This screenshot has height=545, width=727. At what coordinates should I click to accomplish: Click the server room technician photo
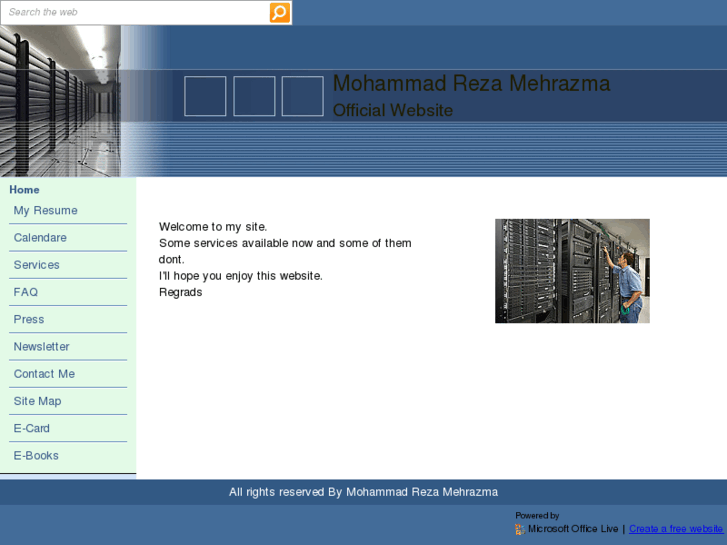(572, 271)
